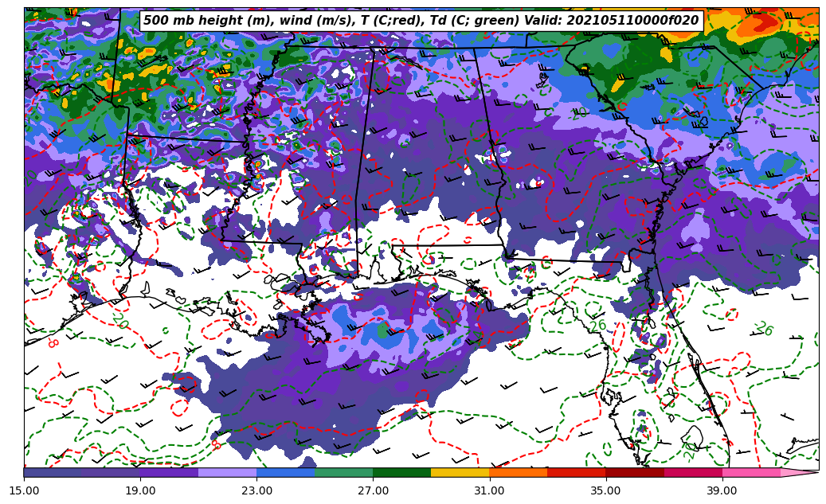
Task: Select the bright blue colorbar segment
Action: (285, 472)
